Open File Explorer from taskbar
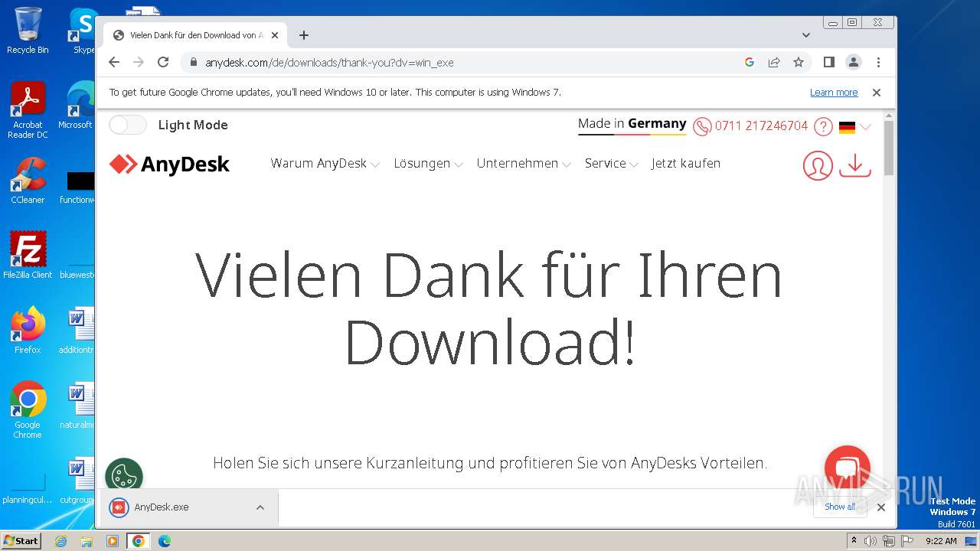 (87, 541)
